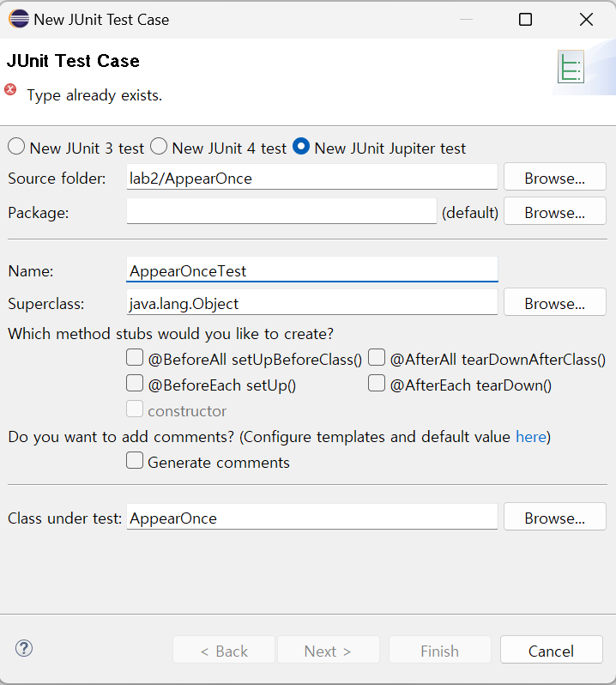Maximize the New JUnit Test Case dialog
This screenshot has width=616, height=685.
526,19
